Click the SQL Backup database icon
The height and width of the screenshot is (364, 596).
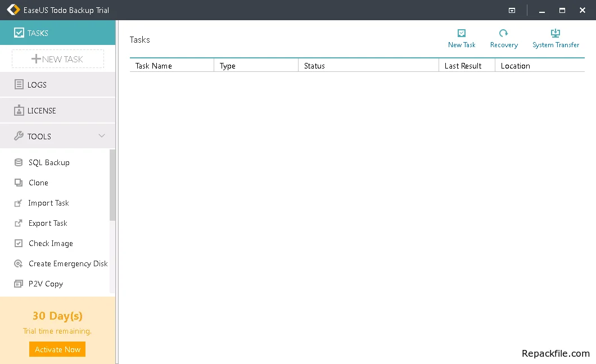pyautogui.click(x=18, y=162)
